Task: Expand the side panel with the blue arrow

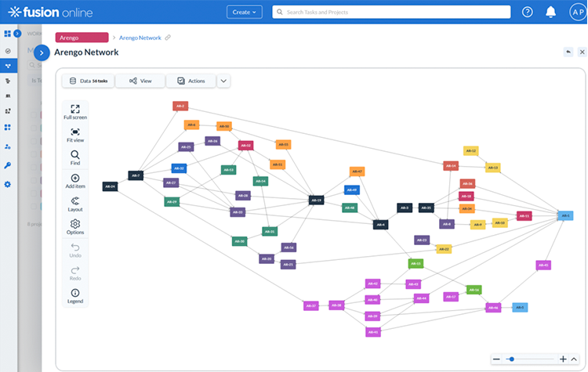Action: pyautogui.click(x=42, y=52)
